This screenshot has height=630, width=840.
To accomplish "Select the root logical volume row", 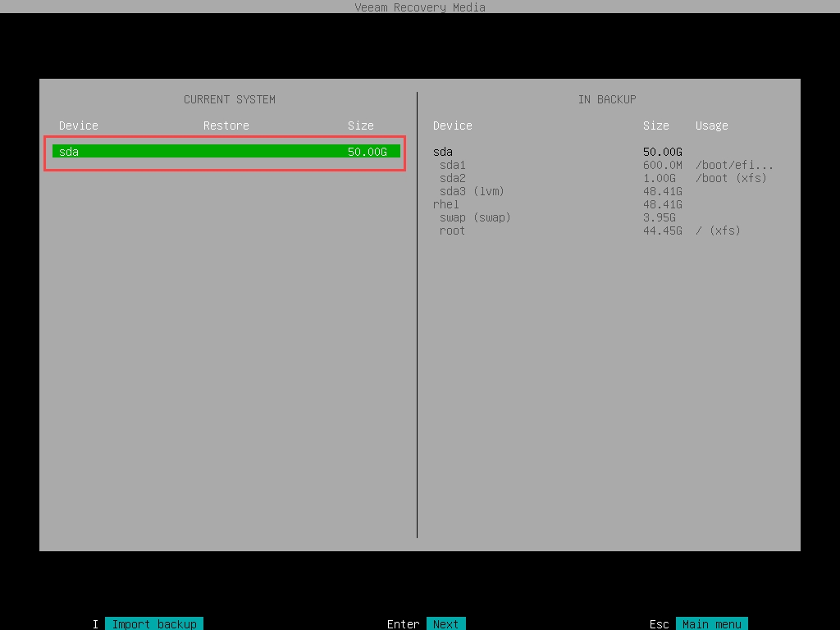I will [x=452, y=231].
